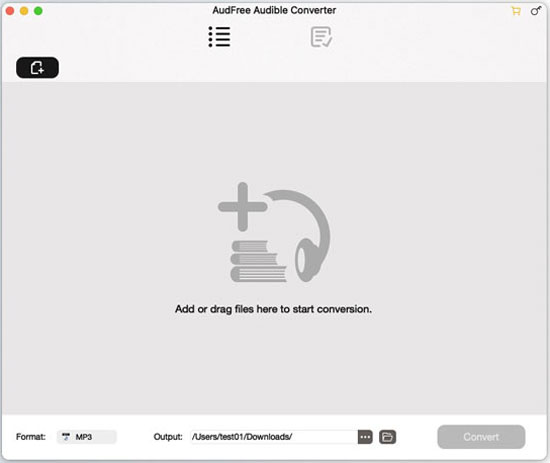Click the AudFree Audible Converter title

tap(274, 10)
